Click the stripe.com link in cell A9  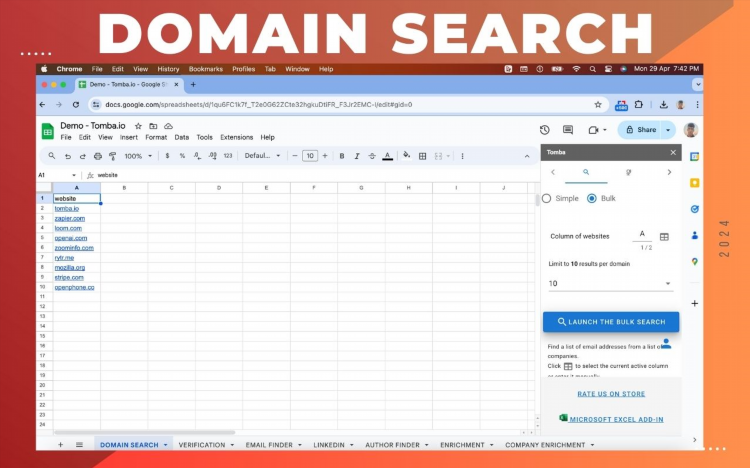tap(69, 278)
